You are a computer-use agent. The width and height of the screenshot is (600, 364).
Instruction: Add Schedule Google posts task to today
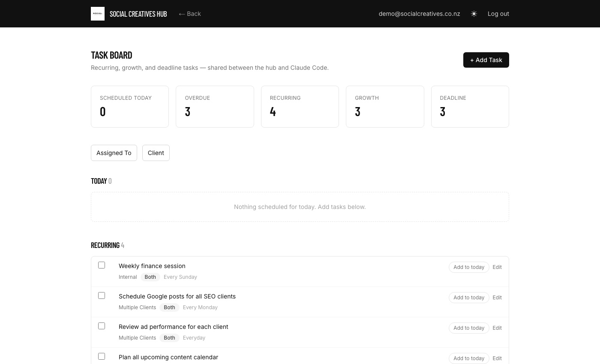[x=469, y=298]
